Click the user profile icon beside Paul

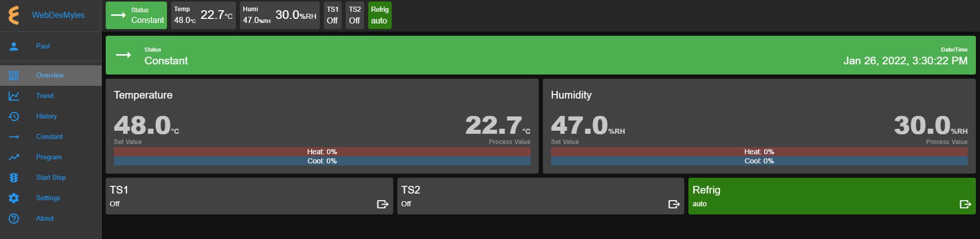14,46
